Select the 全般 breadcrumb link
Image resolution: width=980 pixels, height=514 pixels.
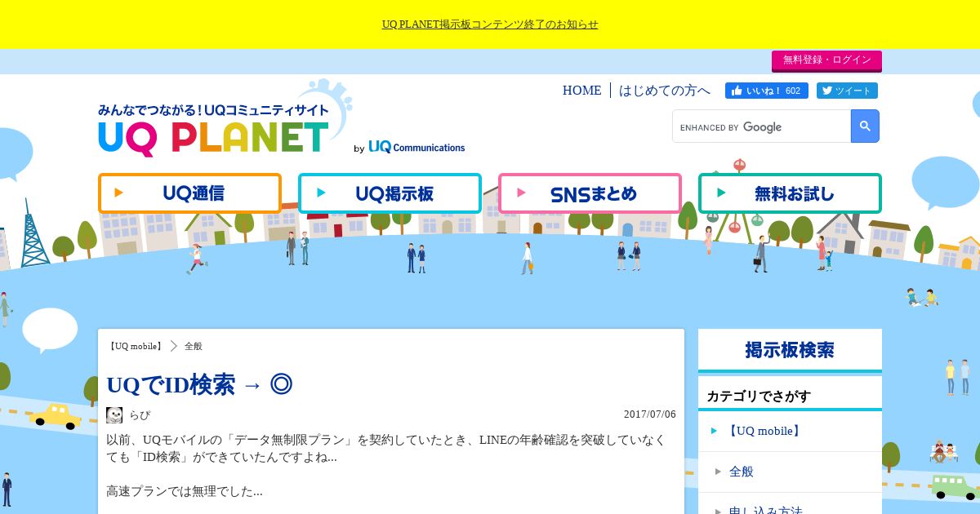(x=194, y=346)
